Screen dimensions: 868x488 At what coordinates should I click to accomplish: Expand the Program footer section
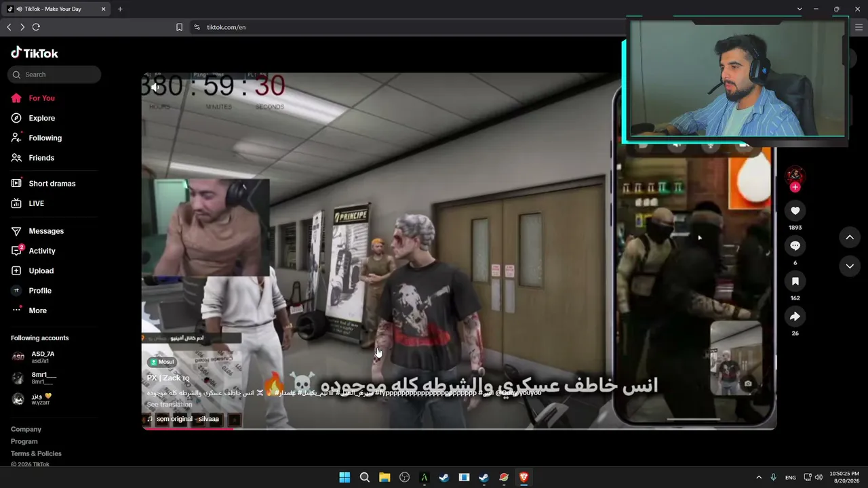coord(24,441)
